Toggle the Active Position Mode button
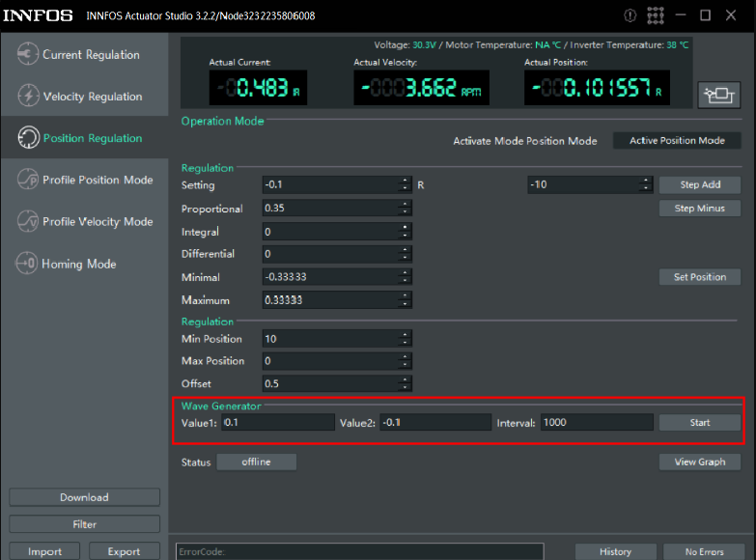Image resolution: width=756 pixels, height=560 pixels. pyautogui.click(x=677, y=140)
